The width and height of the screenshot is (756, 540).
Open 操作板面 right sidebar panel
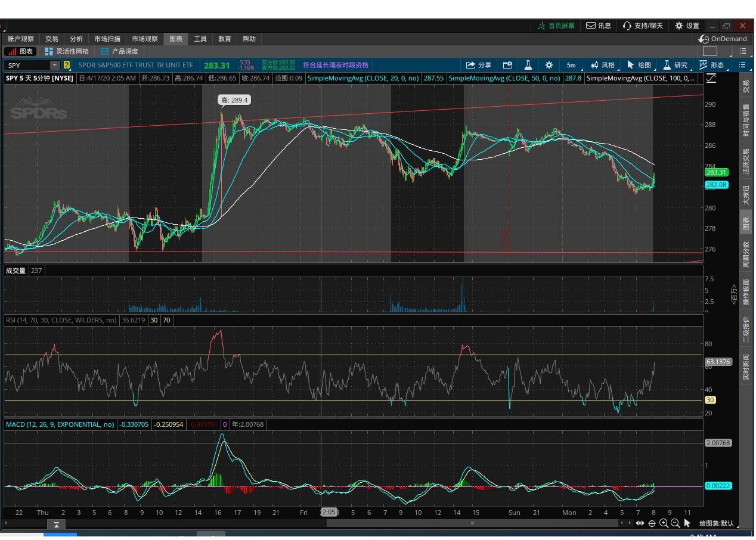[746, 293]
